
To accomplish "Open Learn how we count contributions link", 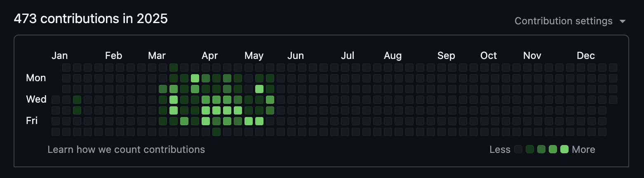I will tap(126, 149).
